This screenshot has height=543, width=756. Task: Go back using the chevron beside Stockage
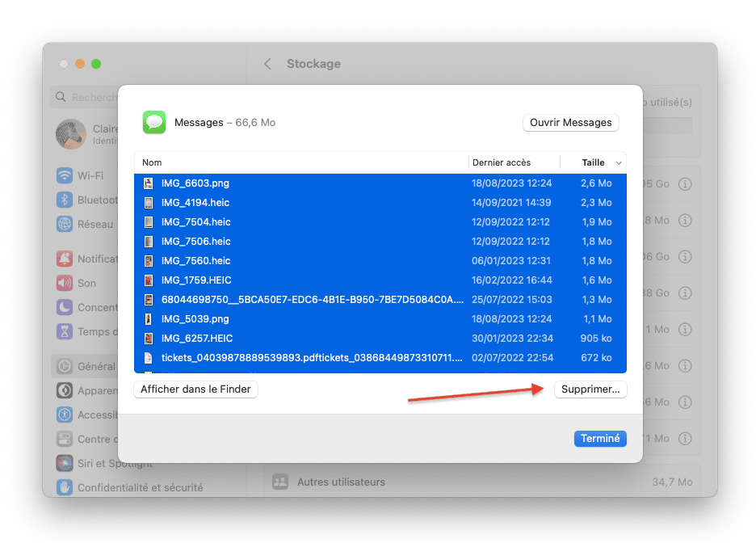tap(267, 64)
